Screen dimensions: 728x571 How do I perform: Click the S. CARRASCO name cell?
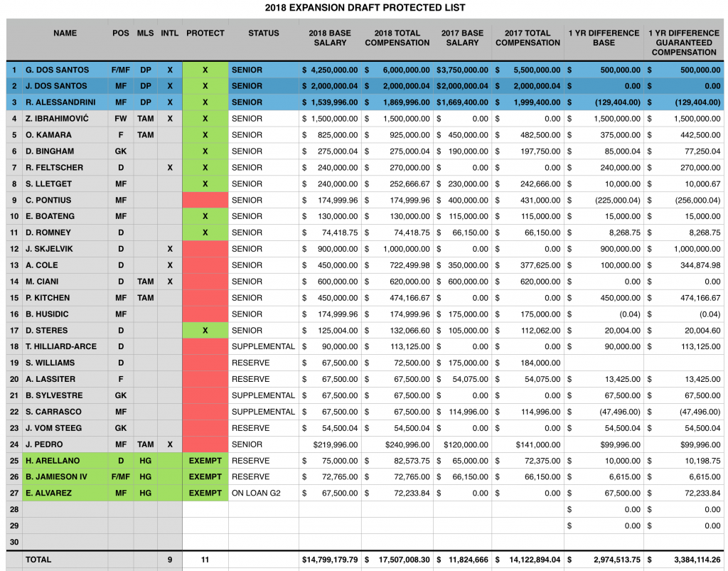(x=65, y=412)
